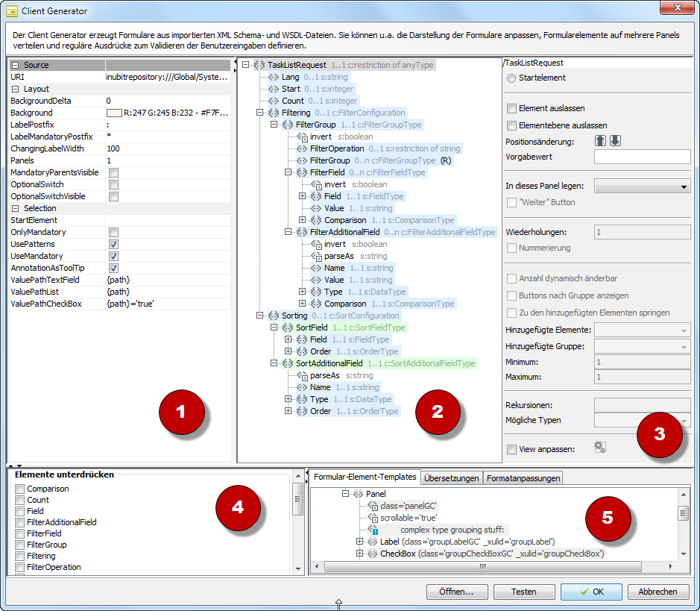Collapse the Filtering node in the schema tree
The image size is (700, 611).
pyautogui.click(x=259, y=113)
